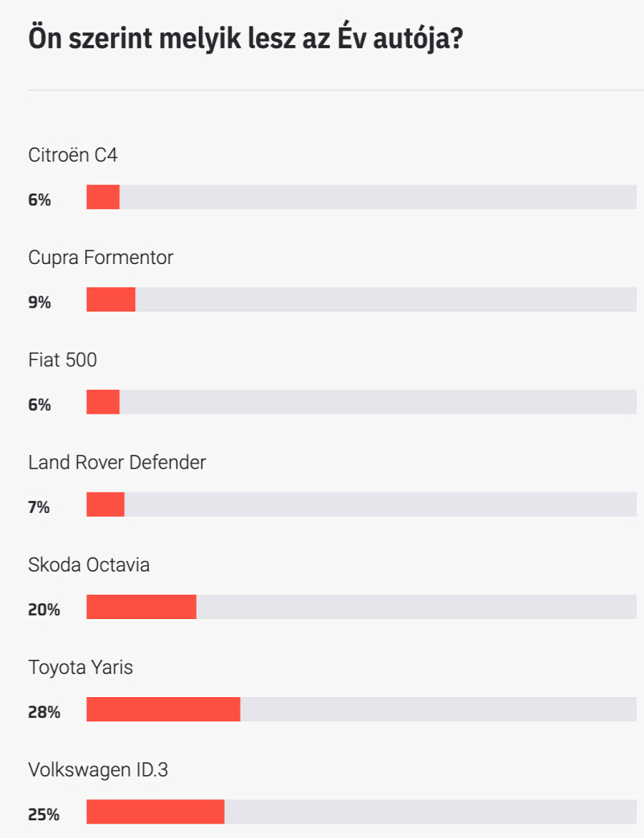Click the Skoda Octavia red result bar
644x838 pixels.
click(x=142, y=607)
